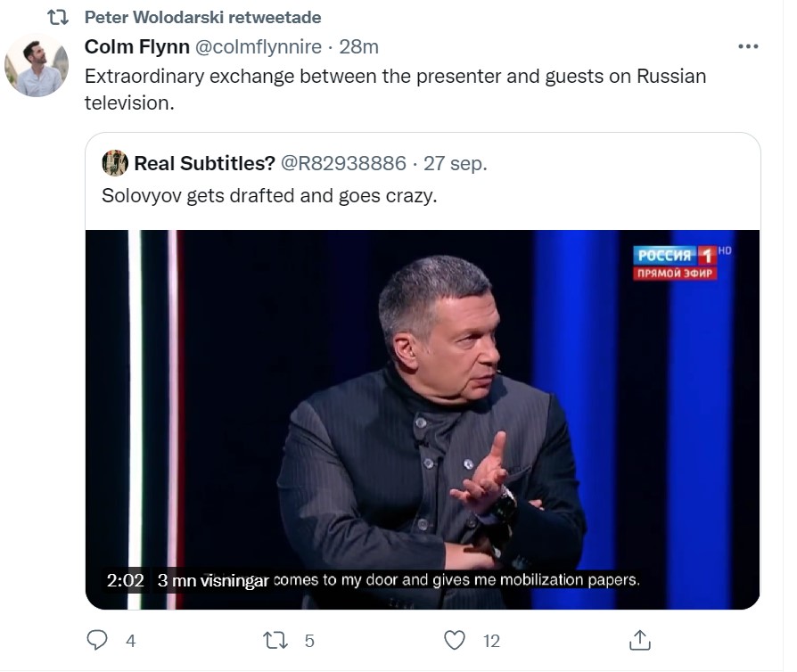Open the share tweet icon
This screenshot has width=797, height=672.
pos(639,640)
